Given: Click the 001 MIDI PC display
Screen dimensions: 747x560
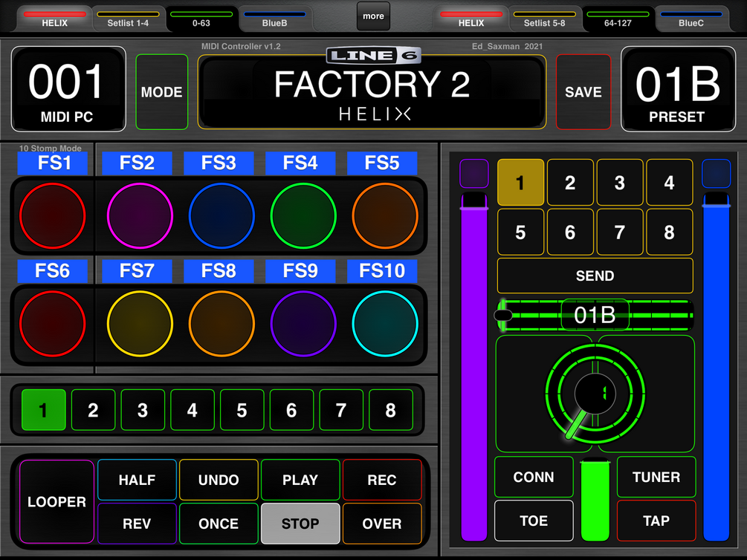Looking at the screenshot, I should click(68, 89).
